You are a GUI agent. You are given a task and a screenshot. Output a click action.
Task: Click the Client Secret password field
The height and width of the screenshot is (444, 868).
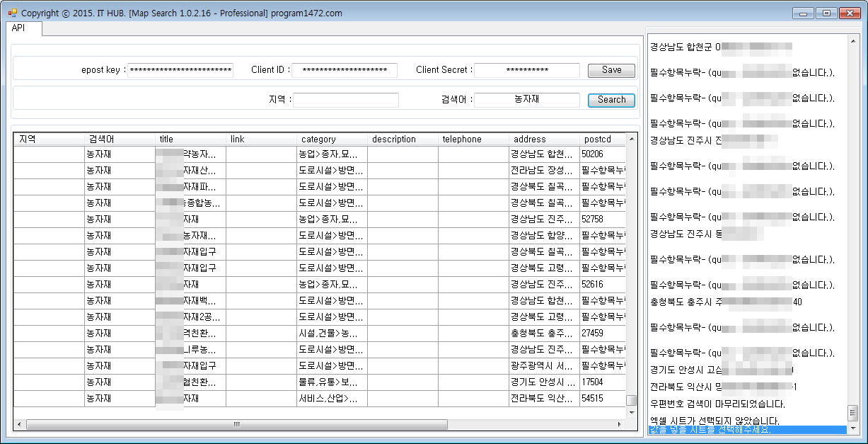click(x=526, y=70)
